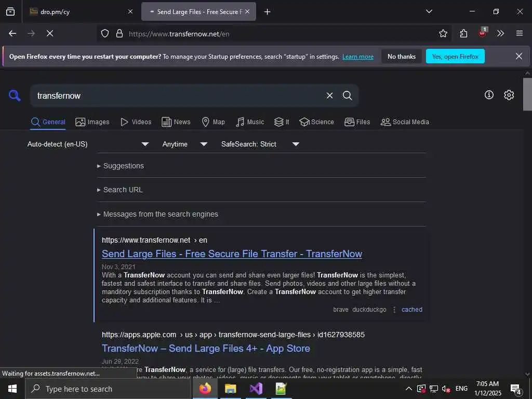Dismiss the Firefox startup notification bar

[519, 56]
